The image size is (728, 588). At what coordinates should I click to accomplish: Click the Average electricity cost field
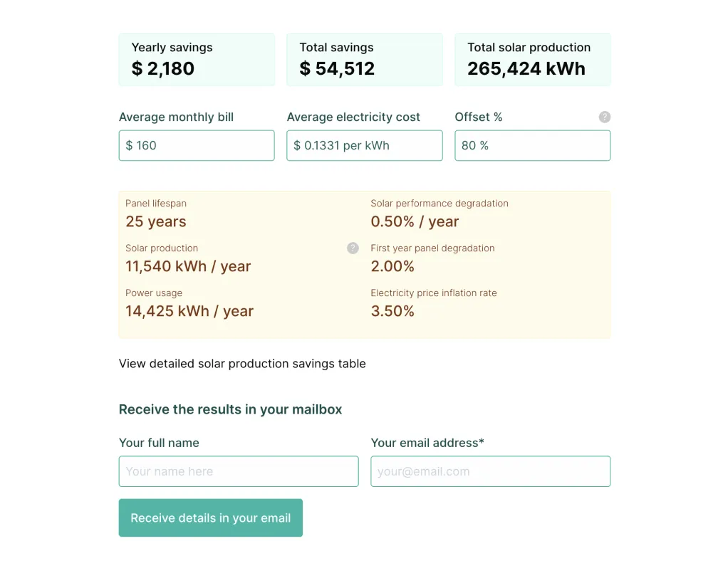coord(365,145)
